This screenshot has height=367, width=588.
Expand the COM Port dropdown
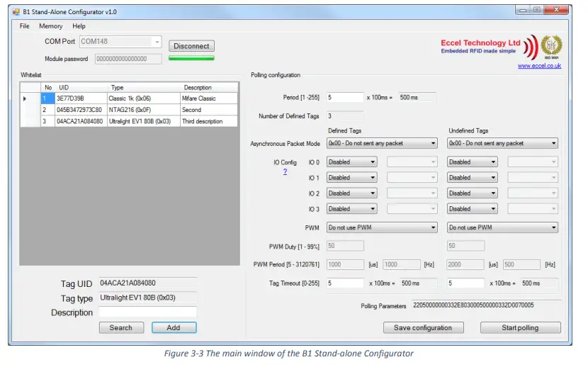coord(120,42)
